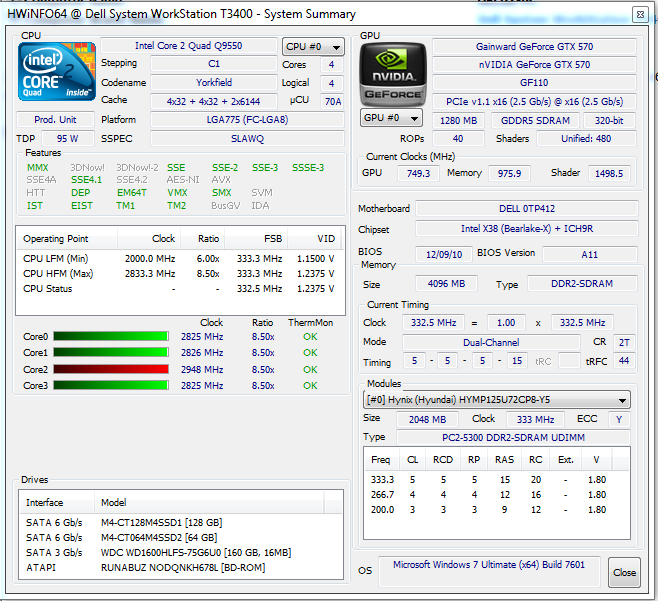This screenshot has height=601, width=658.
Task: Close the System Summary window with X
Action: tap(640, 14)
